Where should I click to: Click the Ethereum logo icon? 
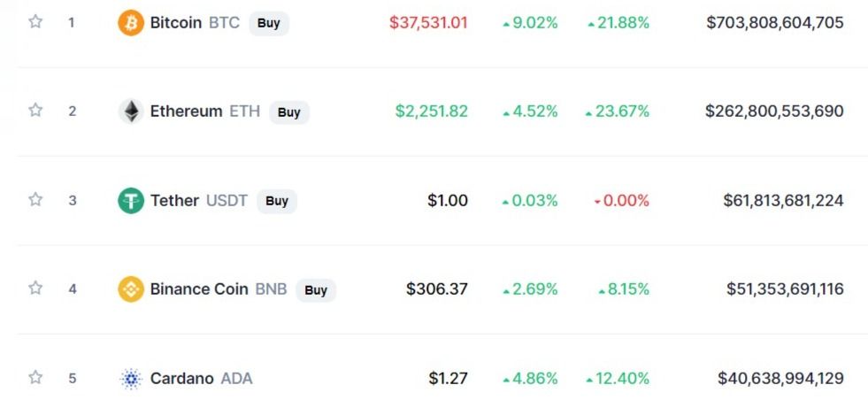pyautogui.click(x=131, y=112)
